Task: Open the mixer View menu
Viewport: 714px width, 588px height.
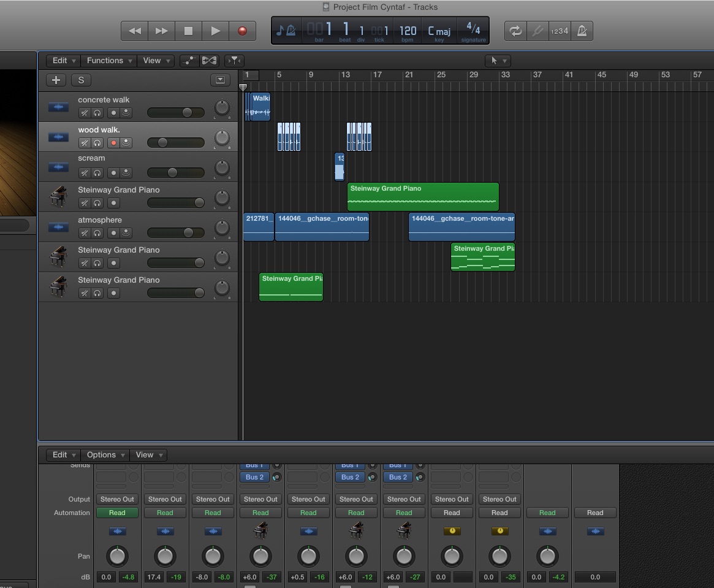Action: (x=149, y=455)
